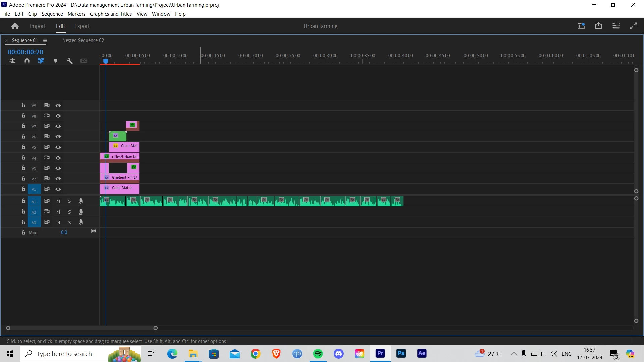The width and height of the screenshot is (644, 362).
Task: Maximize video output fullscreen icon
Action: (x=633, y=26)
